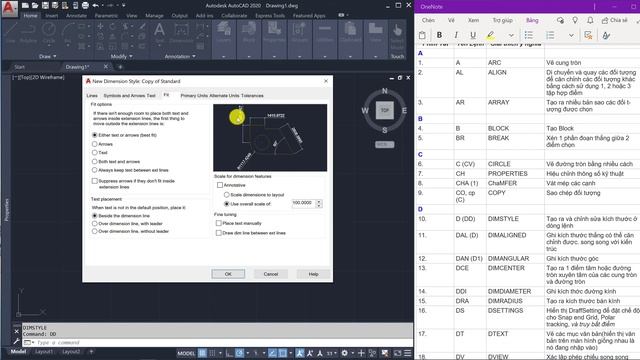
Task: Switch to the Primary Units tab
Action: click(x=194, y=96)
